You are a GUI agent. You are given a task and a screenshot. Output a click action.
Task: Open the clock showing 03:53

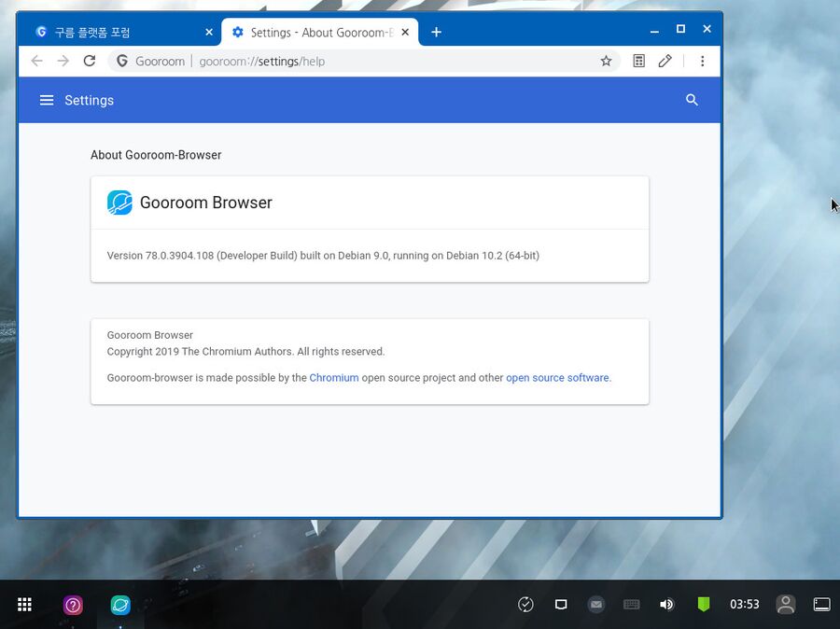click(x=744, y=605)
